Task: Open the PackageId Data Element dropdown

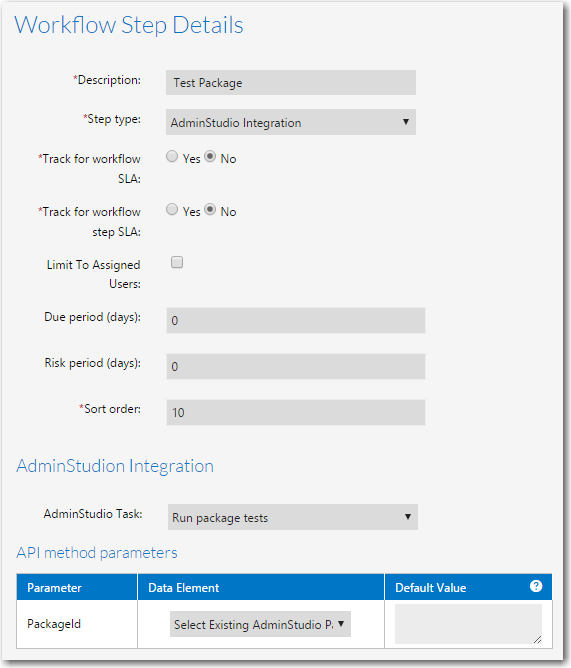Action: pyautogui.click(x=260, y=624)
